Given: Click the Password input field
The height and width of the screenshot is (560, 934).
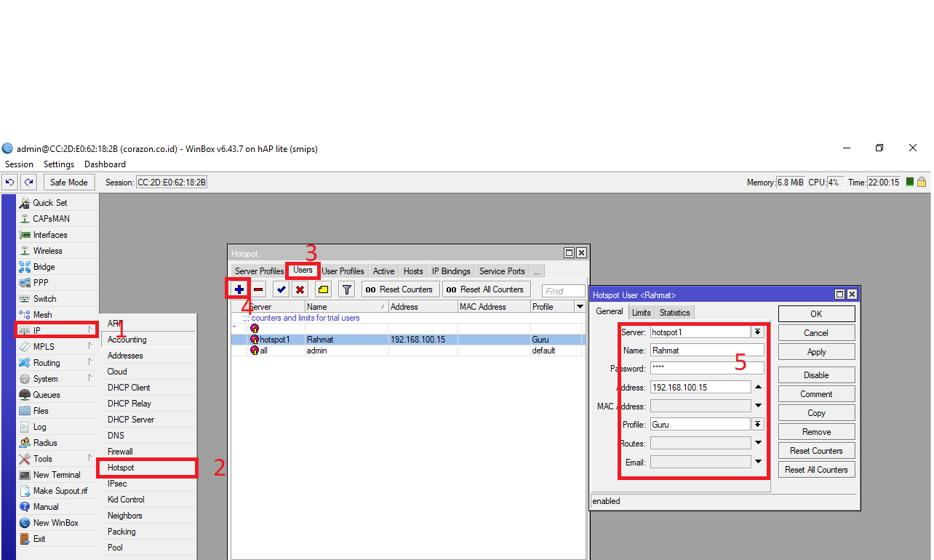Looking at the screenshot, I should click(x=707, y=369).
